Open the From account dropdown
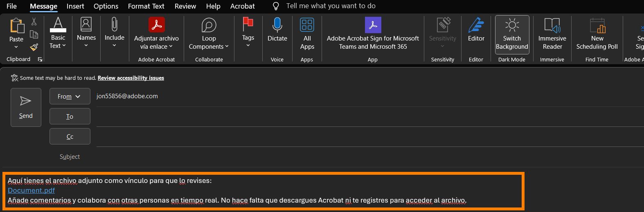This screenshot has height=212, width=644. (x=70, y=97)
